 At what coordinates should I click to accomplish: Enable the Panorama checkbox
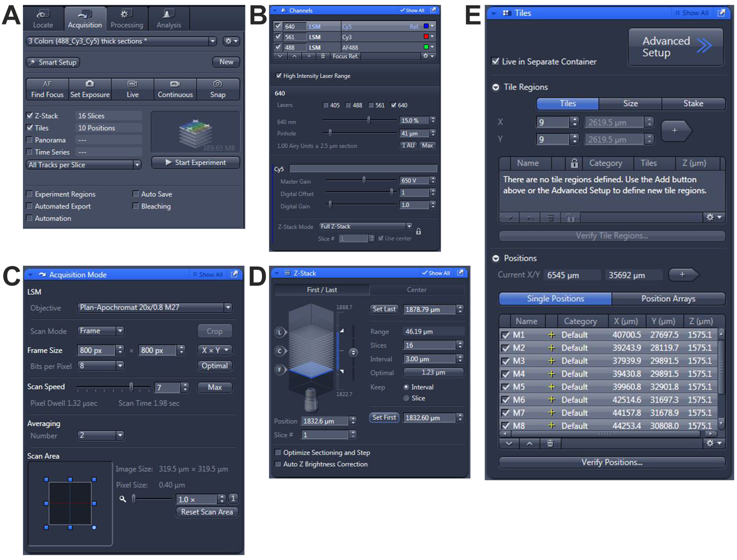[x=30, y=140]
